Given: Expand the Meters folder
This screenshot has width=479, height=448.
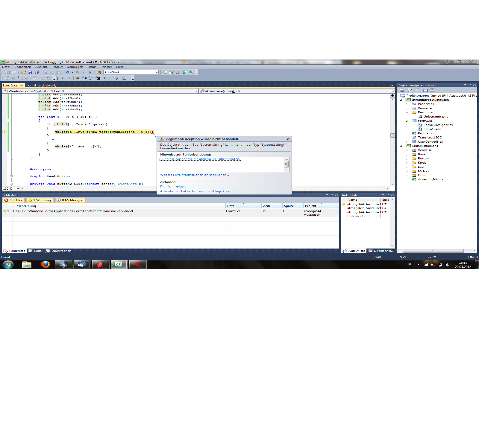Looking at the screenshot, I should (x=407, y=171).
